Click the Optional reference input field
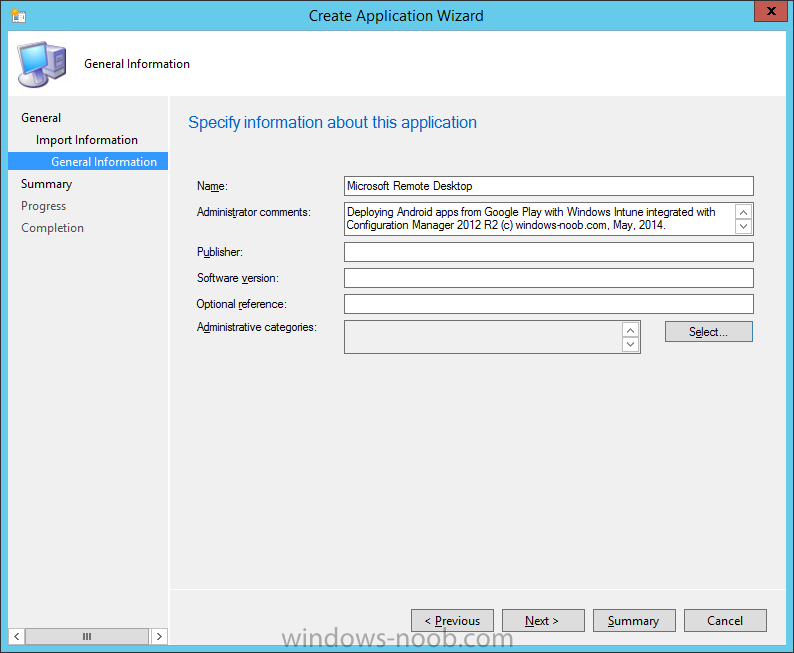Viewport: 794px width, 653px height. tap(548, 304)
